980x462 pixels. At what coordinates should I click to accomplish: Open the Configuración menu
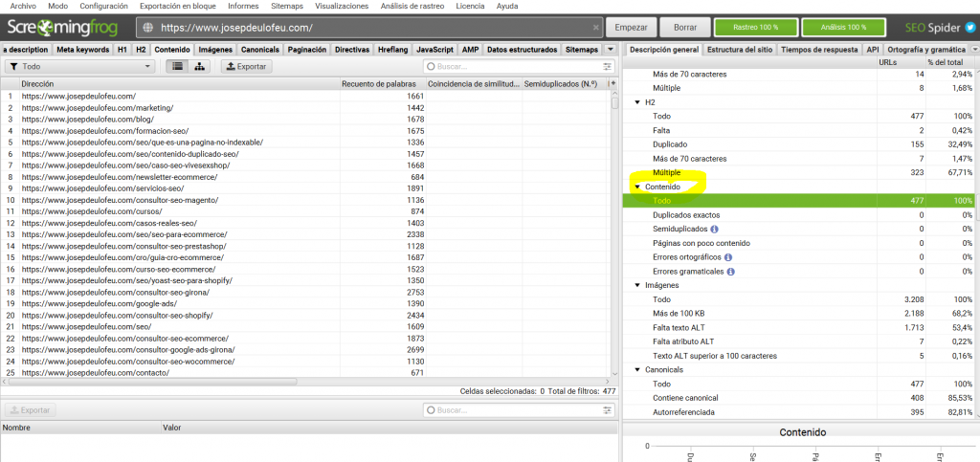(x=103, y=6)
